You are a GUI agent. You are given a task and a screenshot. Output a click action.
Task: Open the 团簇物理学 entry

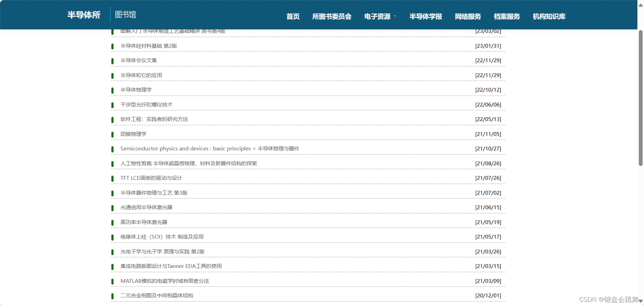133,134
